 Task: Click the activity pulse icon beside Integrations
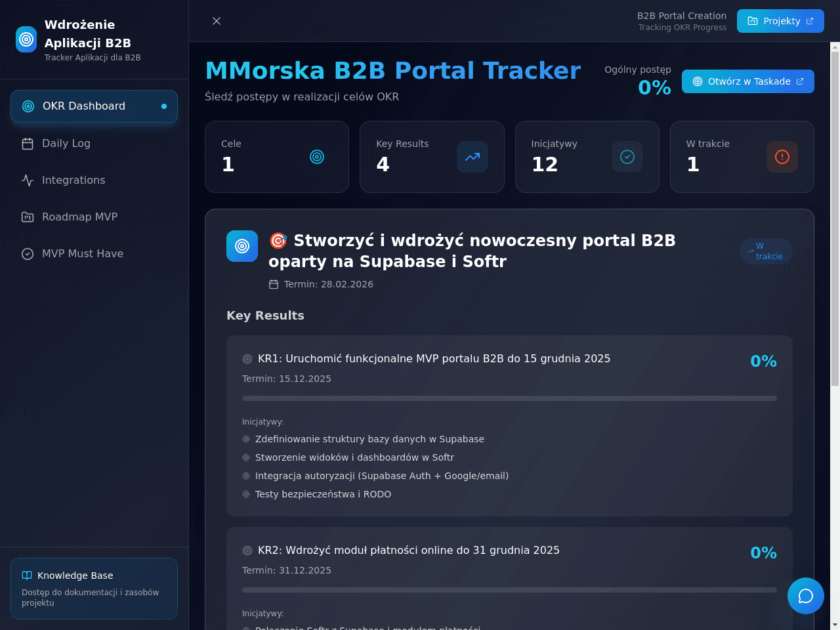(28, 180)
